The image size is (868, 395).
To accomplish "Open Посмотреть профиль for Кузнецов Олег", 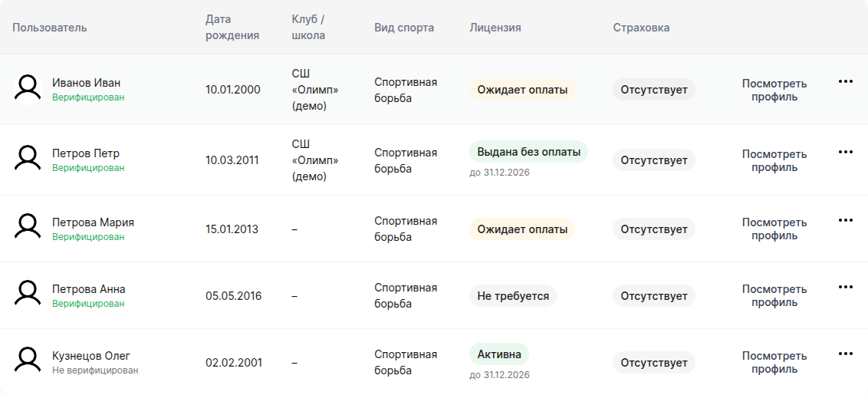I will (x=774, y=362).
